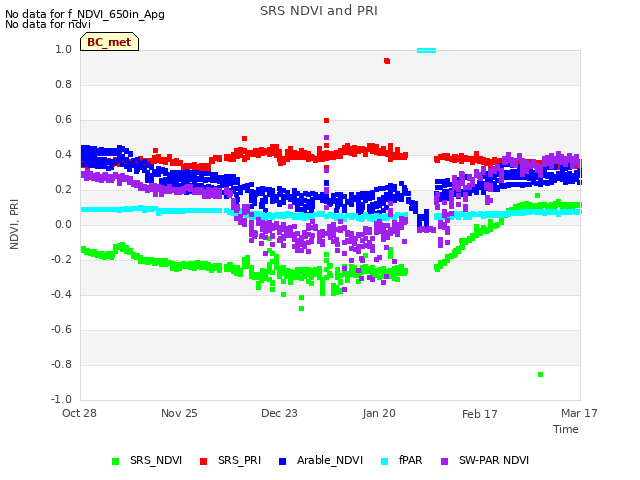This screenshot has height=480, width=640.
Task: Click the 0.8 y-axis tick label
Action: click(x=63, y=84)
